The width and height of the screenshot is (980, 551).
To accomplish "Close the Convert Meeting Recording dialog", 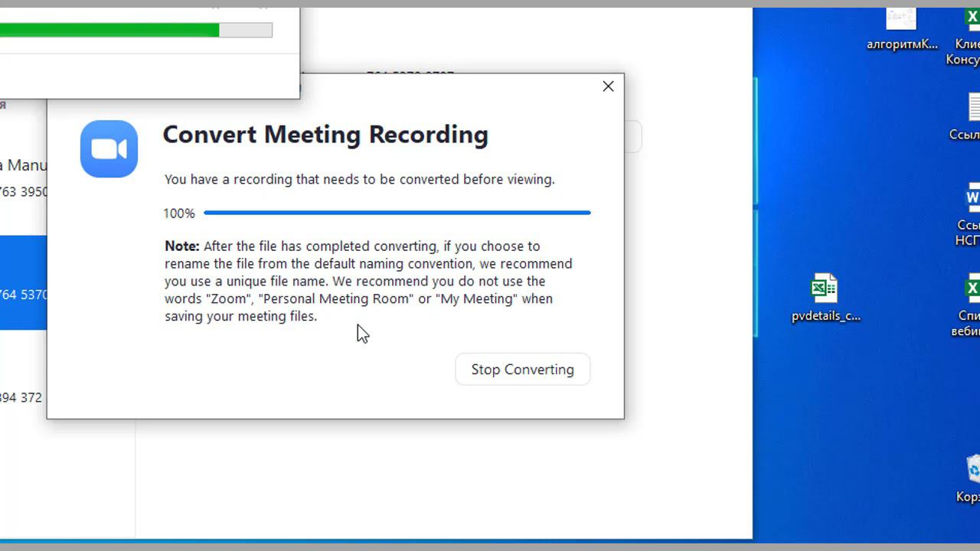I will [608, 86].
